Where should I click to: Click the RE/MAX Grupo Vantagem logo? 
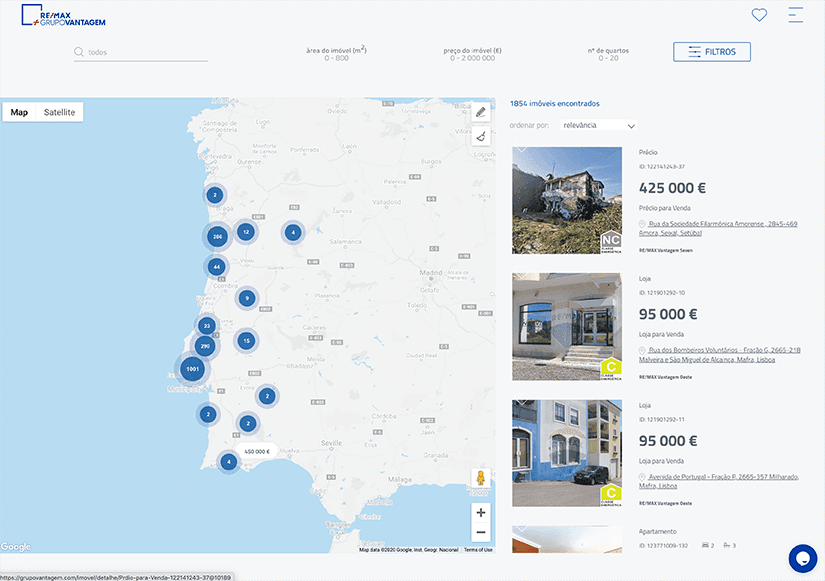[x=63, y=17]
